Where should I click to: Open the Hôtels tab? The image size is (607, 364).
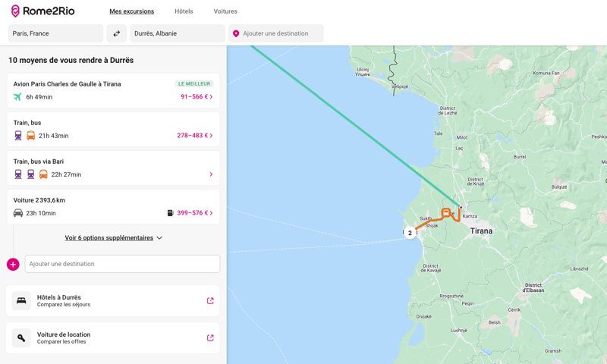click(184, 11)
